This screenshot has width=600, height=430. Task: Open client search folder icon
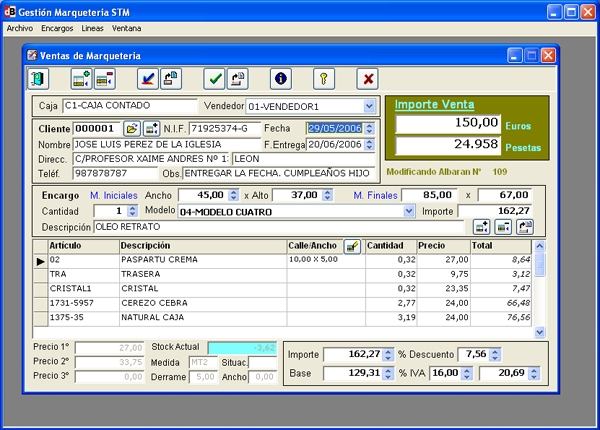[131, 129]
